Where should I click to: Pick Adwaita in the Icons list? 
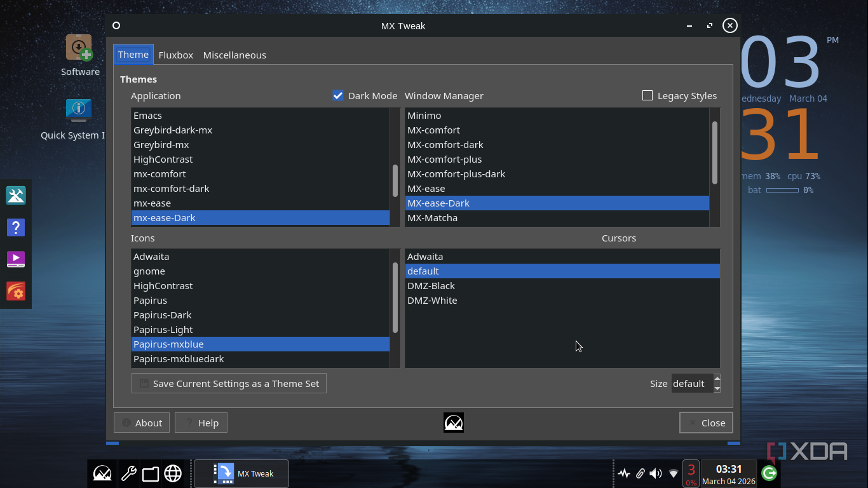[261, 257]
